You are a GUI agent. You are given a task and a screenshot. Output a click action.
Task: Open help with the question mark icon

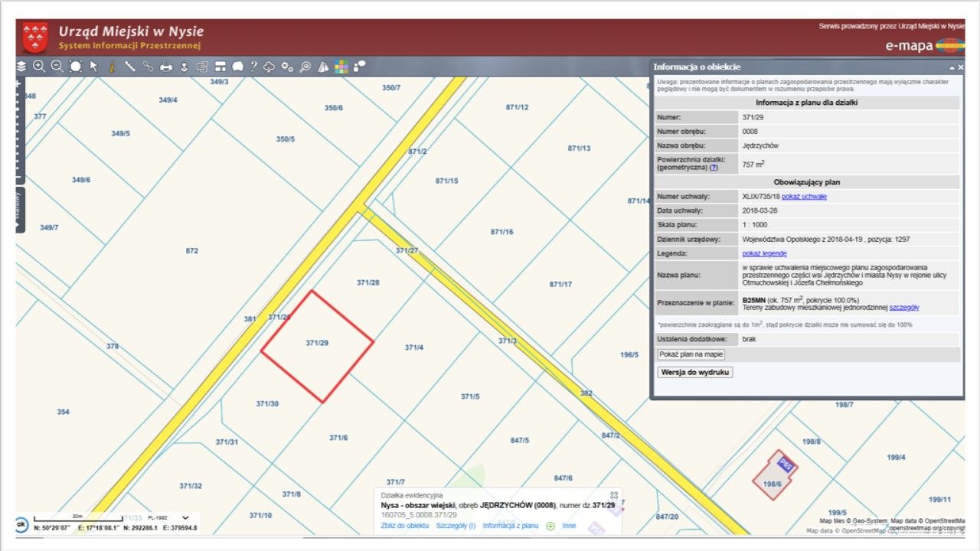254,67
